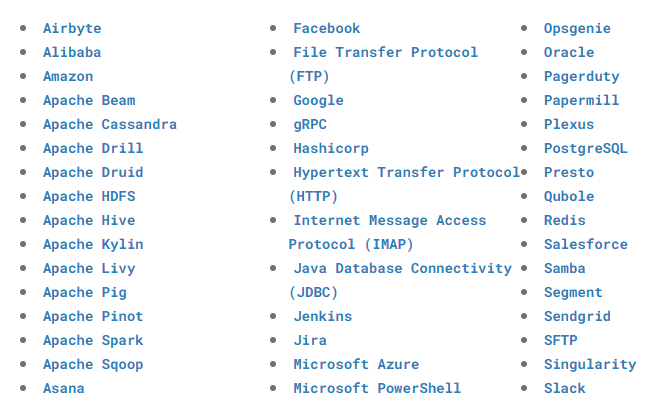The height and width of the screenshot is (402, 654).
Task: Open the Jenkins provider link
Action: pyautogui.click(x=322, y=316)
